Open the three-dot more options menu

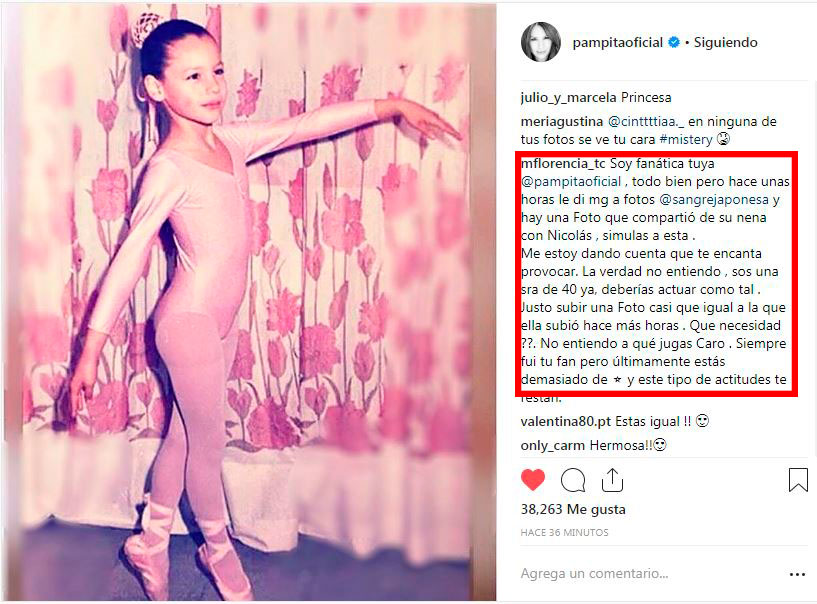pos(797,574)
